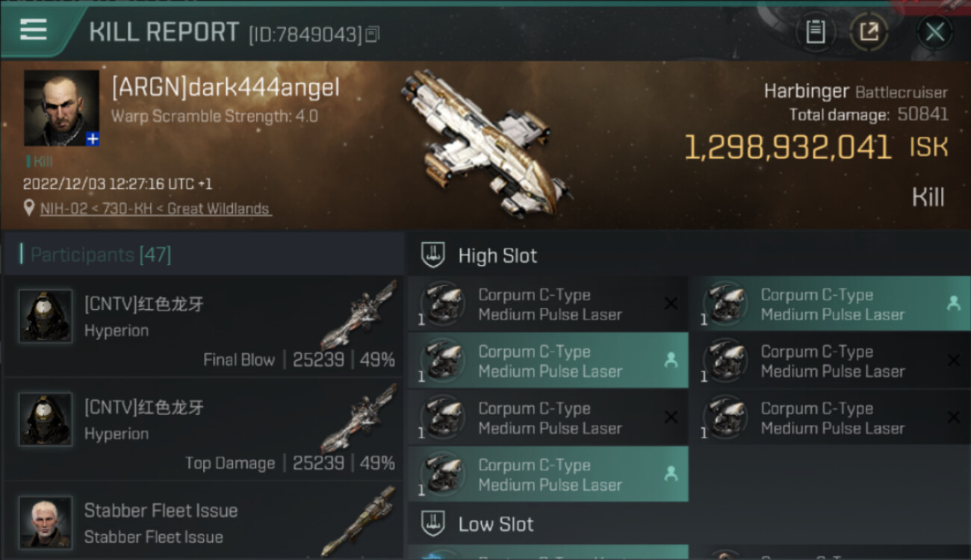Close the kill report with X icon
Screen dimensions: 971x560
tap(934, 32)
